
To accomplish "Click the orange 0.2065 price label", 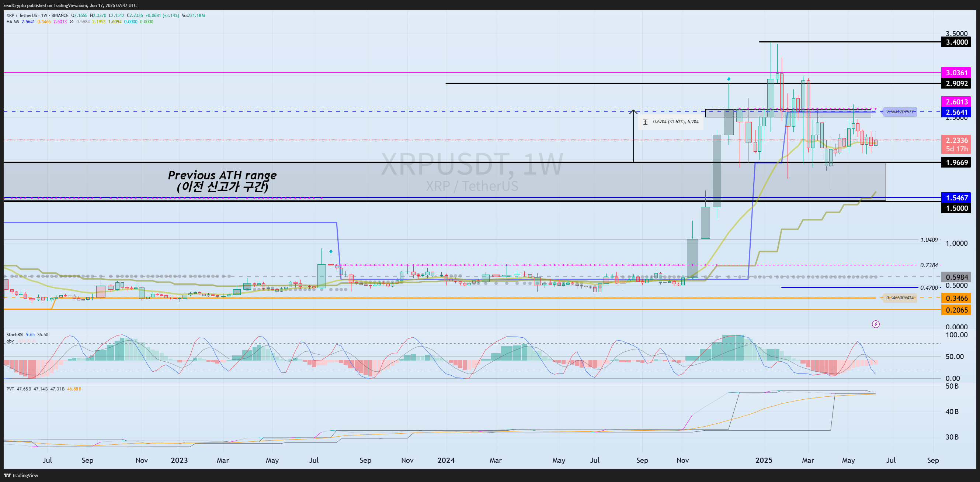I will coord(956,310).
